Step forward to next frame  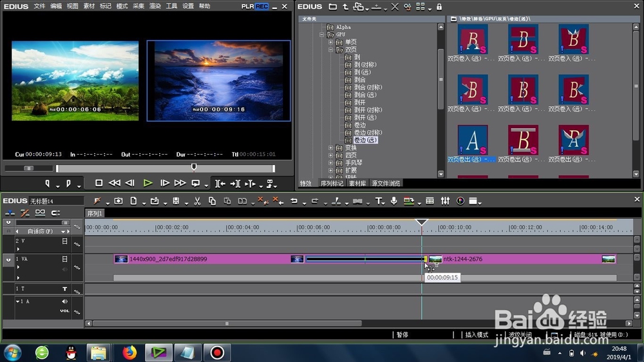click(165, 183)
